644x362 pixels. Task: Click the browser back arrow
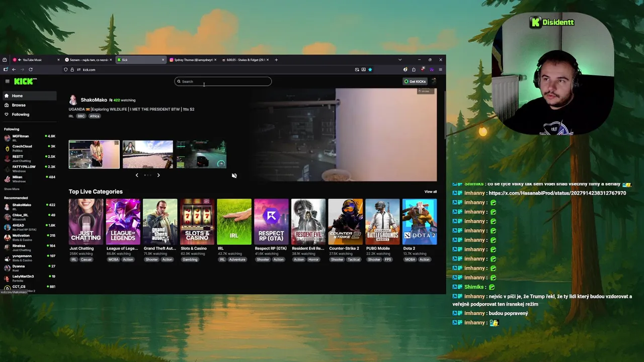coord(14,69)
